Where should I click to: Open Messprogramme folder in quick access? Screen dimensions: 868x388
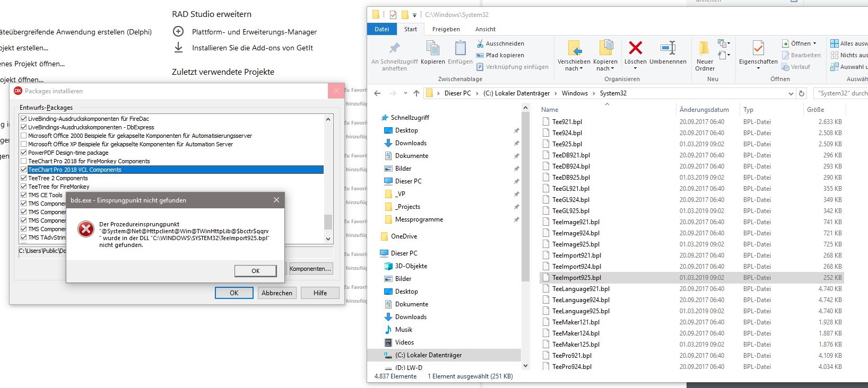(419, 219)
